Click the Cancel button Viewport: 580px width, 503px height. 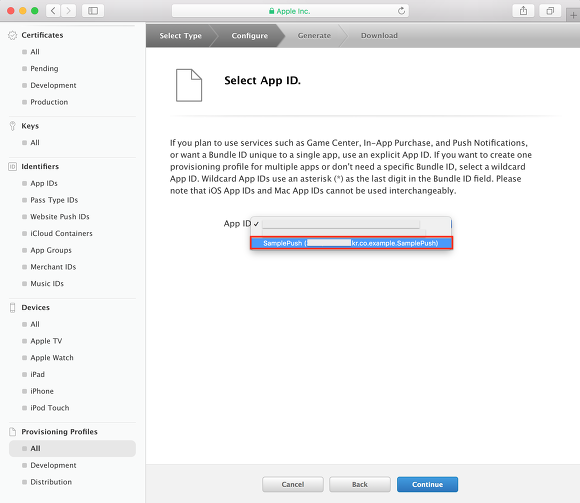pyautogui.click(x=293, y=484)
